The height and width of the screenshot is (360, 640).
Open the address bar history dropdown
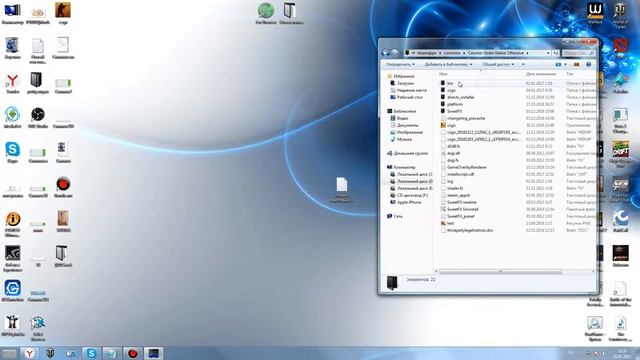coord(548,53)
